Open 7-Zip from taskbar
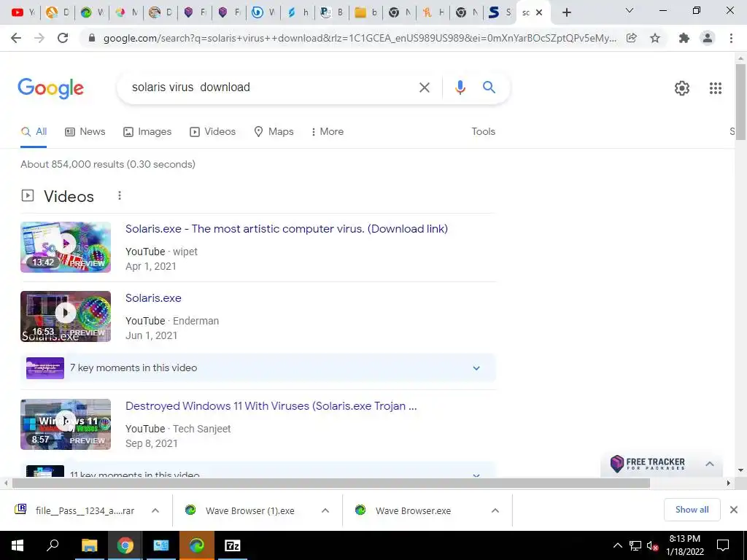Screen dimensions: 747x560 [x=233, y=545]
